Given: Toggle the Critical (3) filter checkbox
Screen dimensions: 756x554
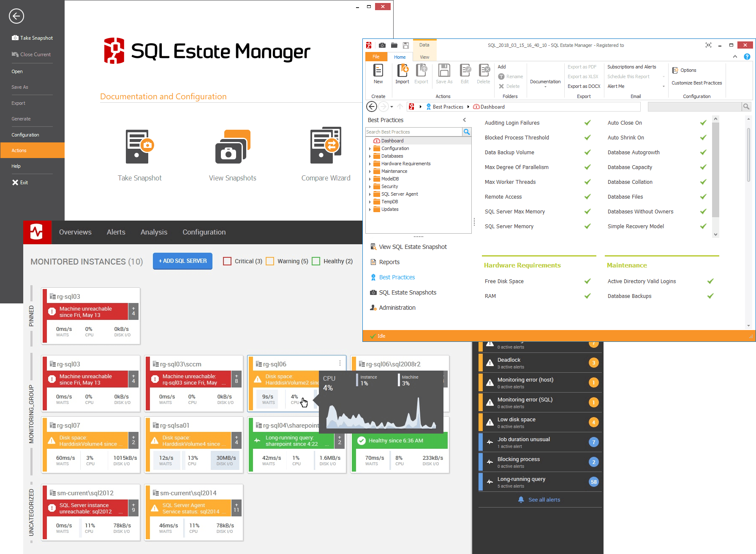Looking at the screenshot, I should click(x=227, y=261).
